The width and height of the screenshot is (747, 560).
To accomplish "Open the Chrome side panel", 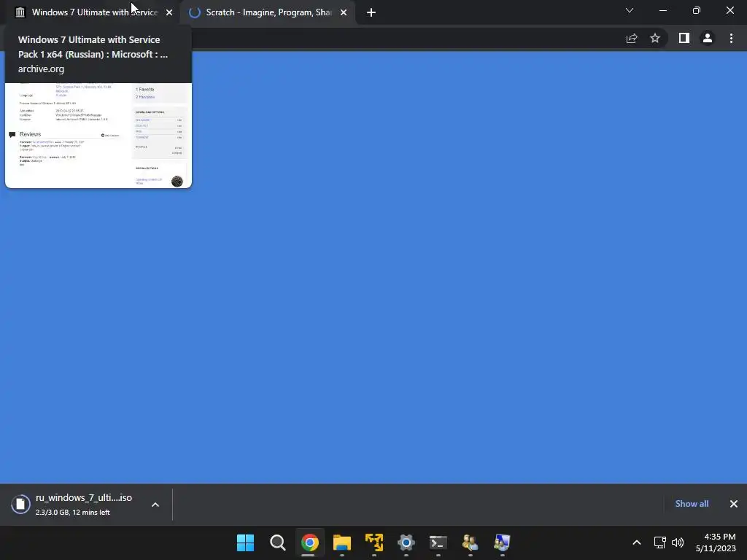I will tap(684, 38).
